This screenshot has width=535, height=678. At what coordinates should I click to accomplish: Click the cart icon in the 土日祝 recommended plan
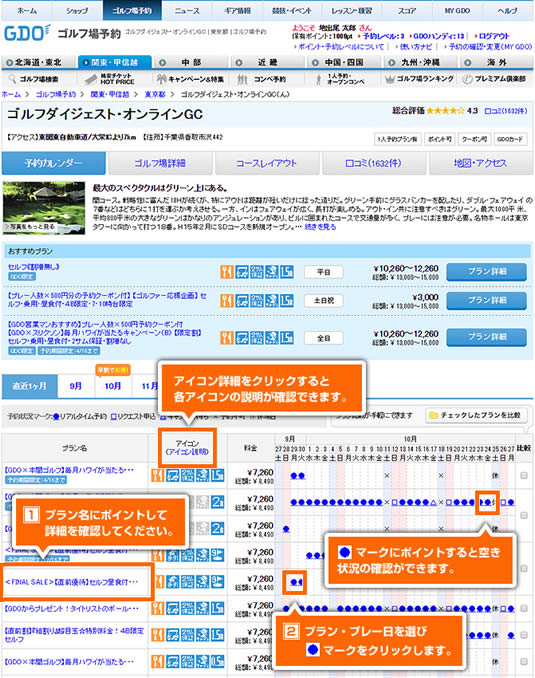[242, 301]
